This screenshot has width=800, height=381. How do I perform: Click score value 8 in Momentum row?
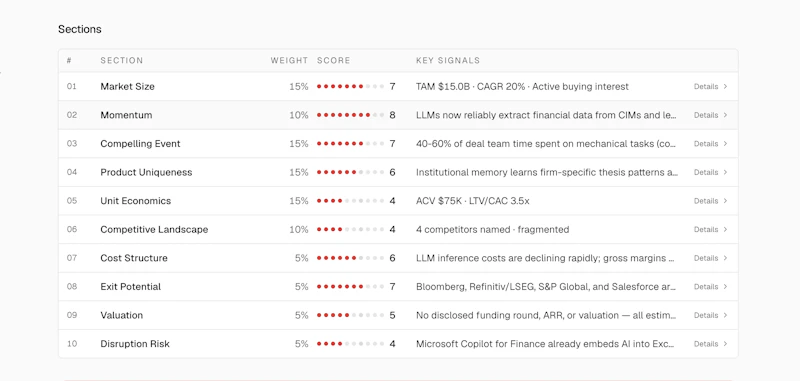coord(392,115)
